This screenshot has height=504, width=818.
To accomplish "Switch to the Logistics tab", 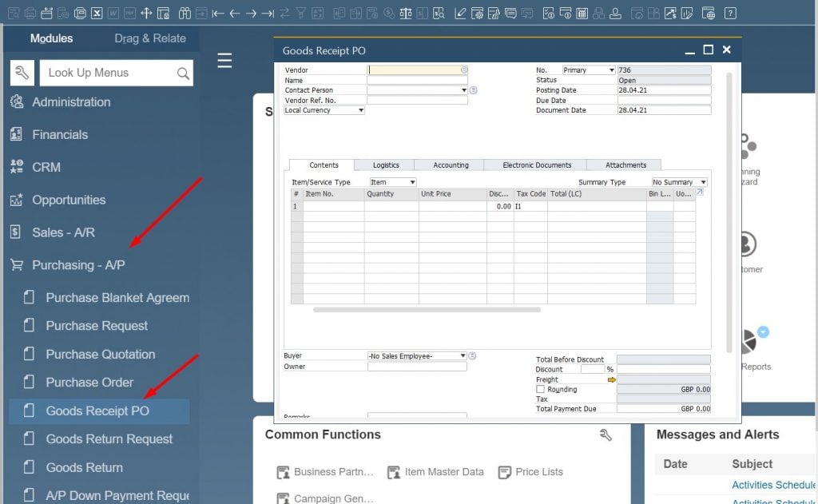I will [x=385, y=165].
